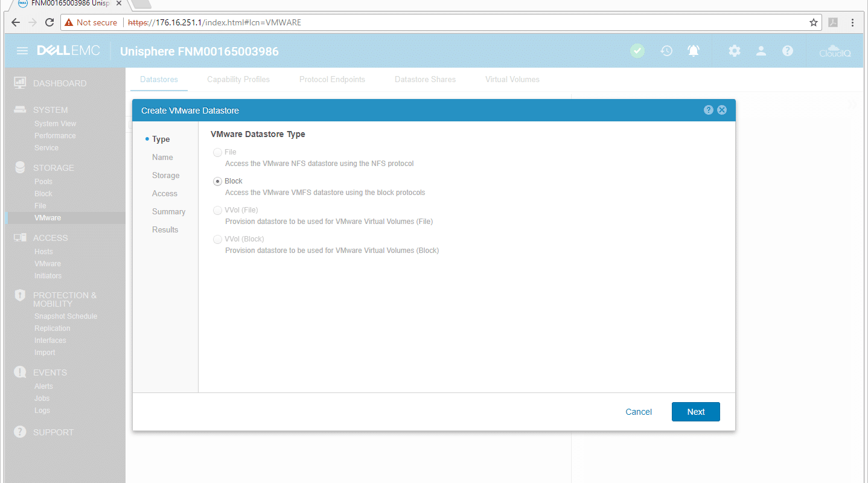
Task: Click the Next button
Action: pos(695,412)
